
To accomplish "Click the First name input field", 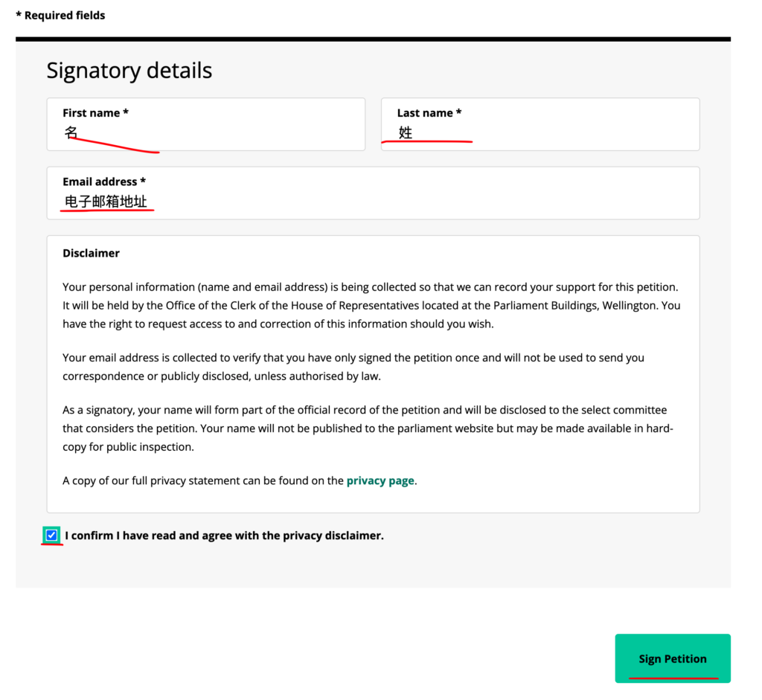I will click(205, 124).
